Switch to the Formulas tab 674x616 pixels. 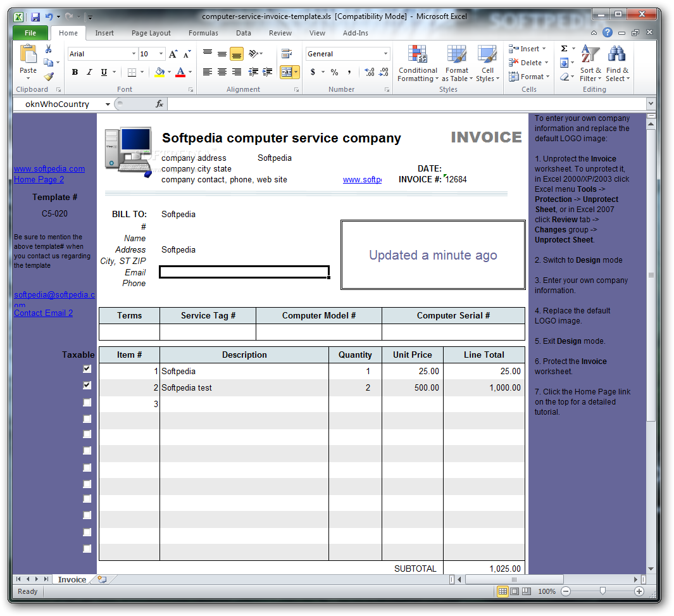pos(203,33)
